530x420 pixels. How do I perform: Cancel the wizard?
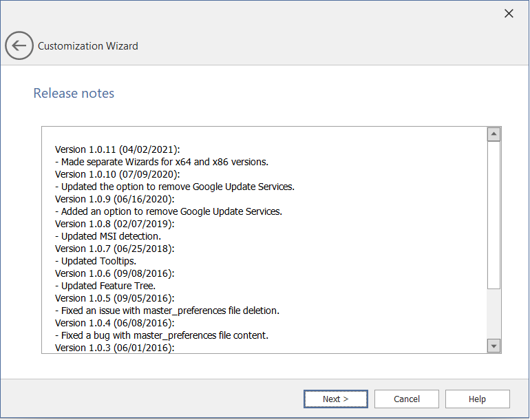click(407, 399)
